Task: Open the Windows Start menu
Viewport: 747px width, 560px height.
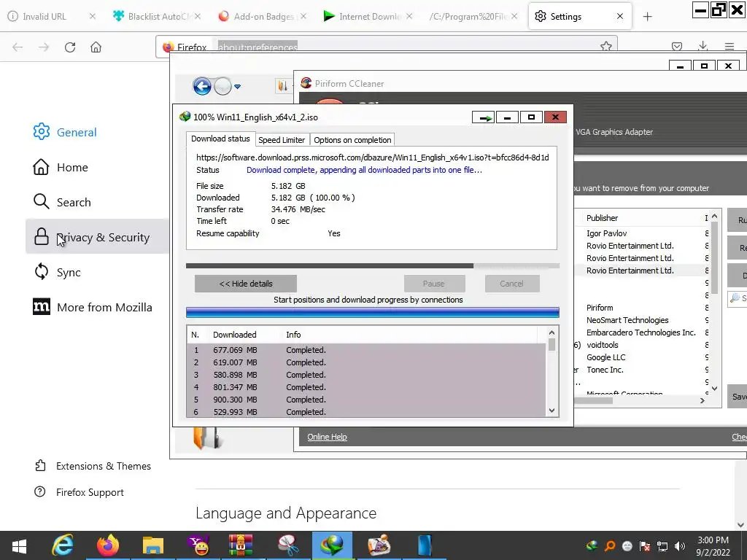Action: click(x=19, y=545)
